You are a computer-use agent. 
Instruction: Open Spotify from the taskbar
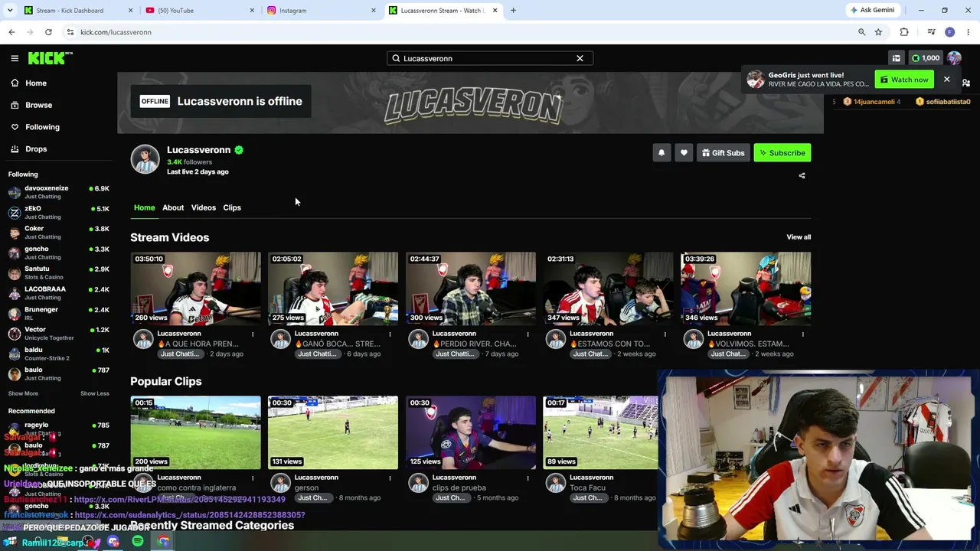pyautogui.click(x=138, y=541)
